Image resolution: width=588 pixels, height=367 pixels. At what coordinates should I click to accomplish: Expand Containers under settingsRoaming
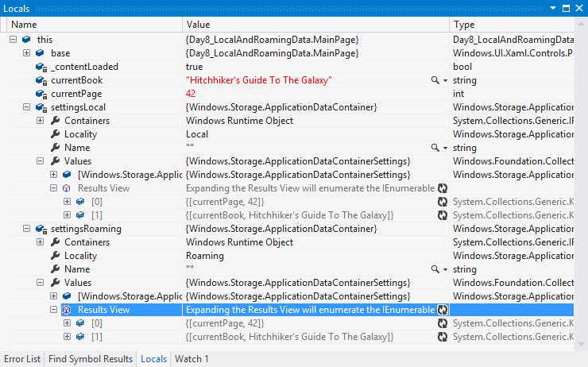click(41, 242)
